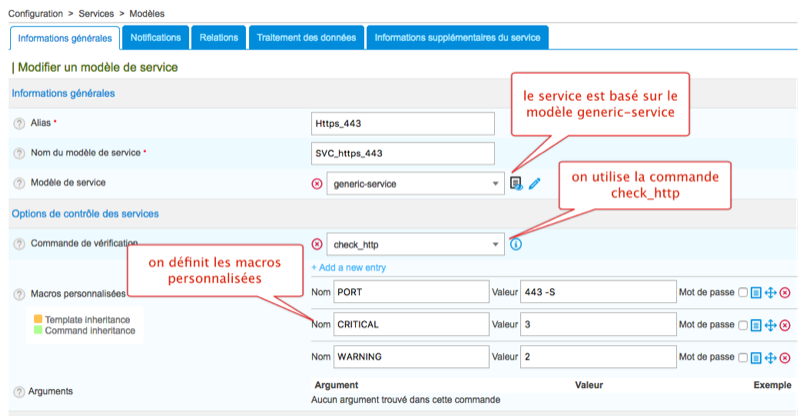The height and width of the screenshot is (416, 800).
Task: Delete the PORT macro row
Action: tap(785, 293)
